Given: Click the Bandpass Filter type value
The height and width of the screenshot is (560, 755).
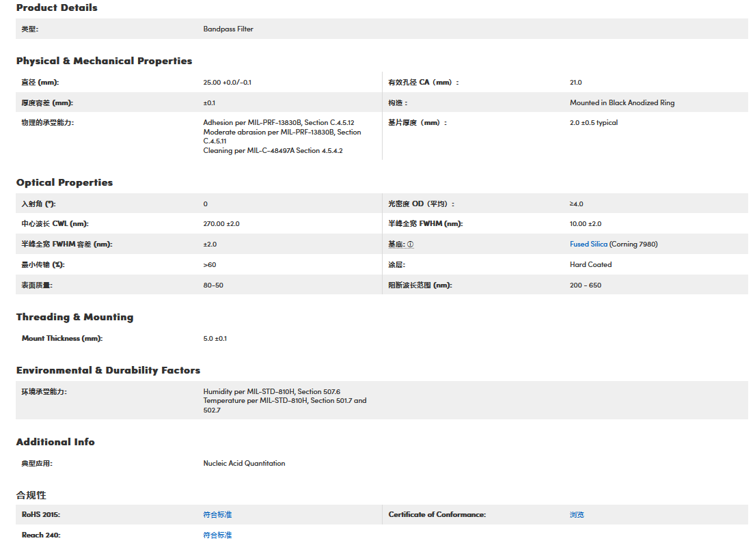Looking at the screenshot, I should point(228,29).
